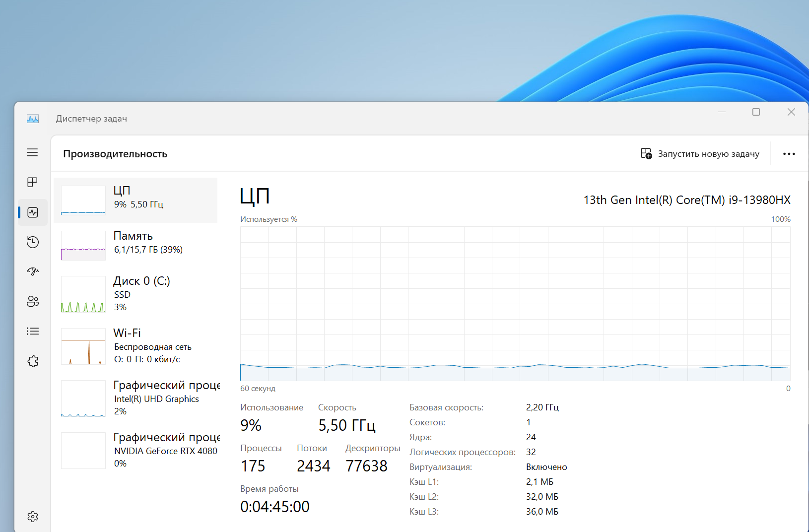Click the Task Manager app icon in title bar
Image resolution: width=809 pixels, height=532 pixels.
click(33, 119)
